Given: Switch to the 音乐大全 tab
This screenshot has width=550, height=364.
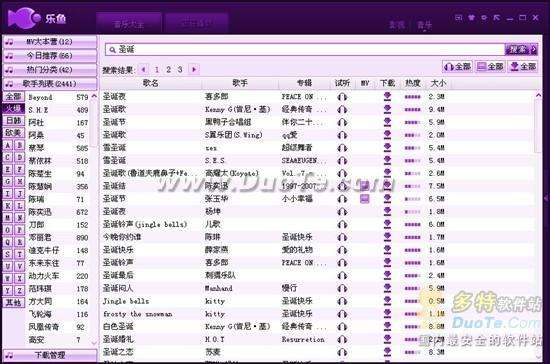Looking at the screenshot, I should [129, 24].
